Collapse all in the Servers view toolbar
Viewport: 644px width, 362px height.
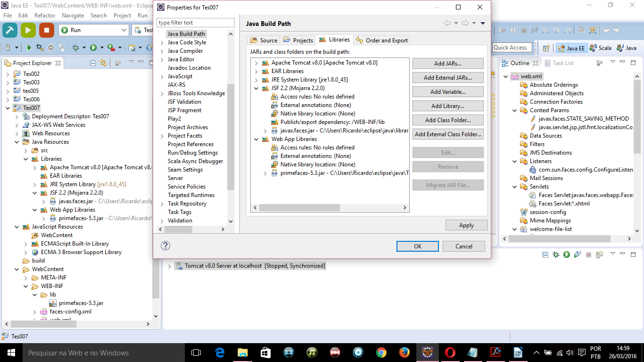point(545,255)
